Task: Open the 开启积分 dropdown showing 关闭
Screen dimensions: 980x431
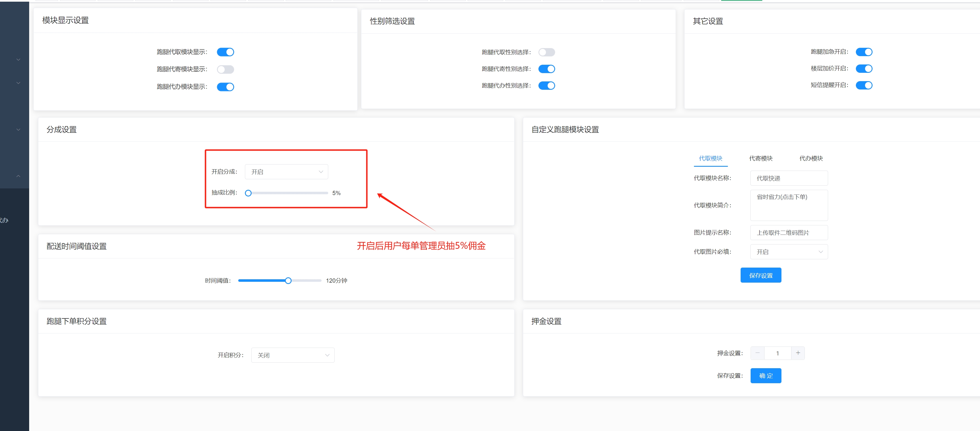Action: (292, 355)
